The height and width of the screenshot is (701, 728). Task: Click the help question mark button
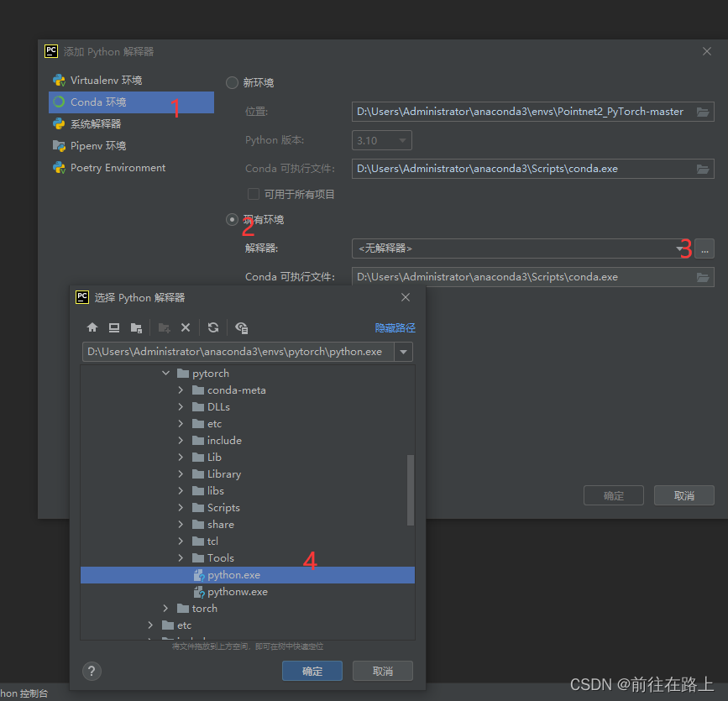coord(92,671)
